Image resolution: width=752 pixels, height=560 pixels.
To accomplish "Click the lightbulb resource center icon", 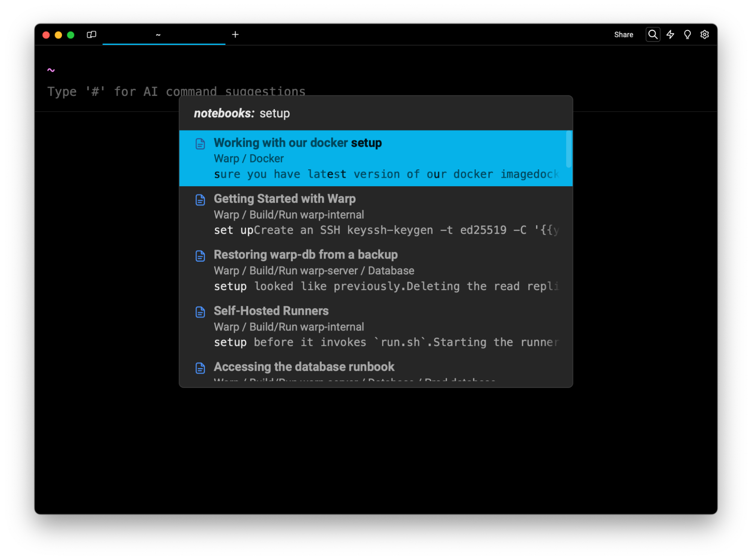I will click(687, 35).
